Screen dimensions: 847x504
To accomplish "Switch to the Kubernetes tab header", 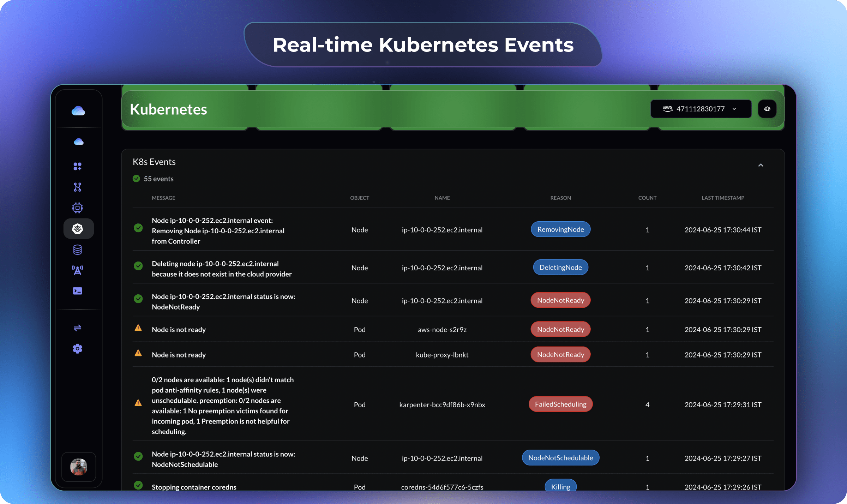I will coord(168,109).
